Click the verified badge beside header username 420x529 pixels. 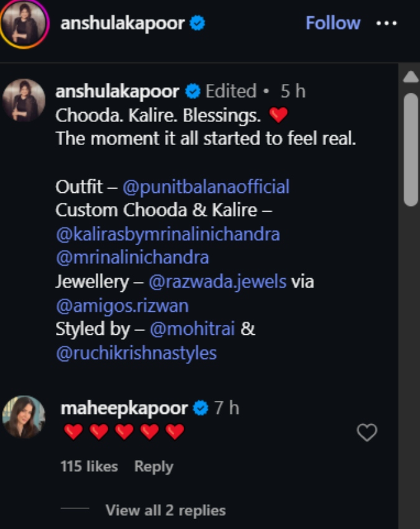point(197,23)
